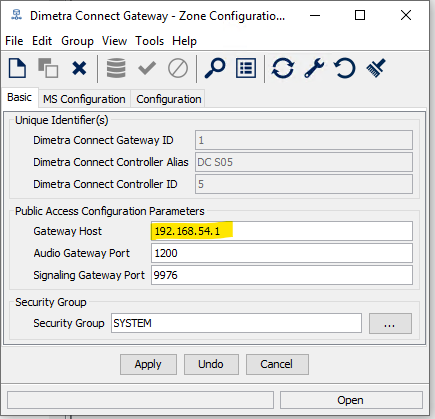435x419 pixels.
Task: Switch to the Configuration tab
Action: coord(169,99)
